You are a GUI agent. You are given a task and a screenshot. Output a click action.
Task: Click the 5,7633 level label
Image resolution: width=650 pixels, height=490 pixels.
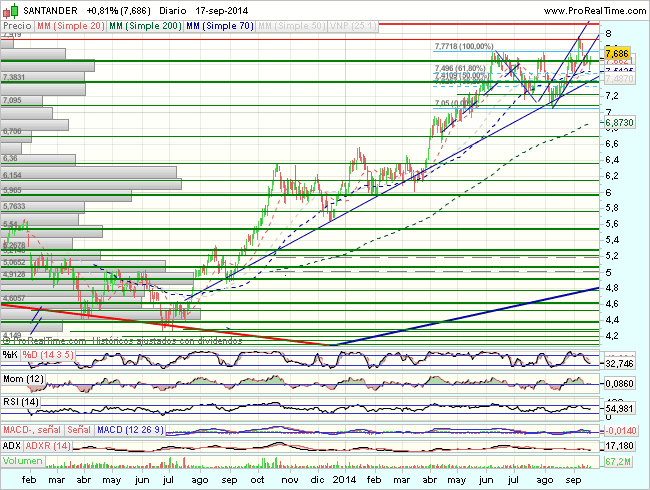[14, 206]
